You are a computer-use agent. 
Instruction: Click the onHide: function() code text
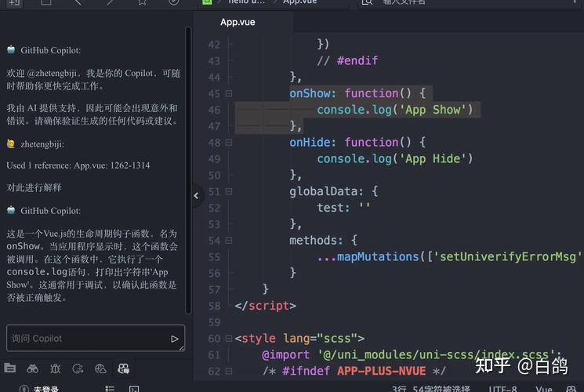(357, 143)
